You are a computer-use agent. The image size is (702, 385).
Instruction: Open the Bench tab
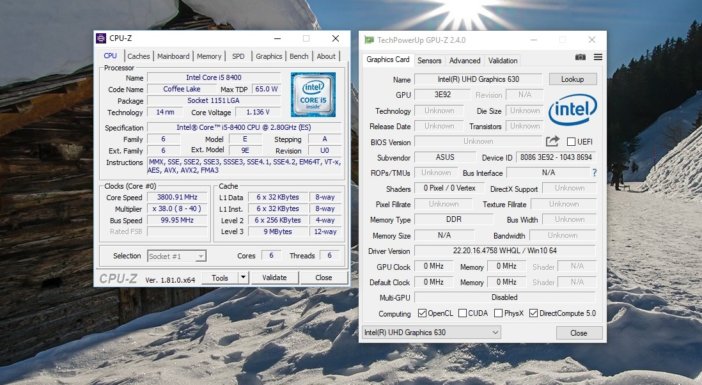click(299, 56)
